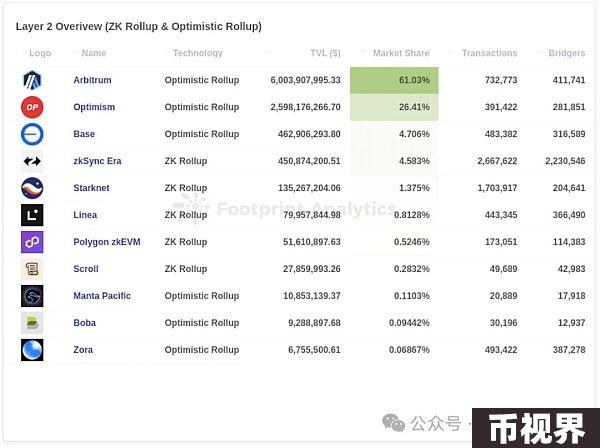This screenshot has width=600, height=448.
Task: Select Base's 4.706% market share cell
Action: click(x=394, y=134)
